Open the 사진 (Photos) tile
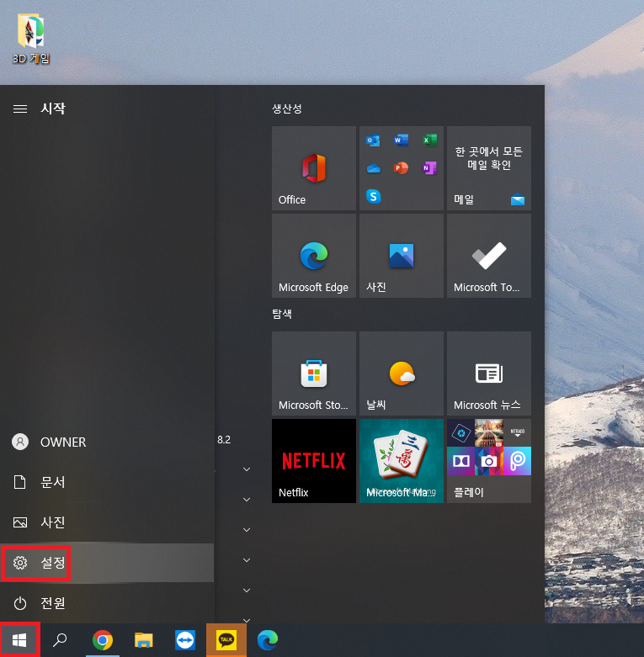 (x=402, y=256)
